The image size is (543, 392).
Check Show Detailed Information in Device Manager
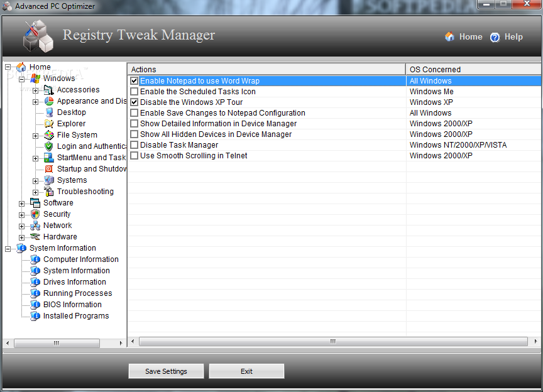point(134,124)
